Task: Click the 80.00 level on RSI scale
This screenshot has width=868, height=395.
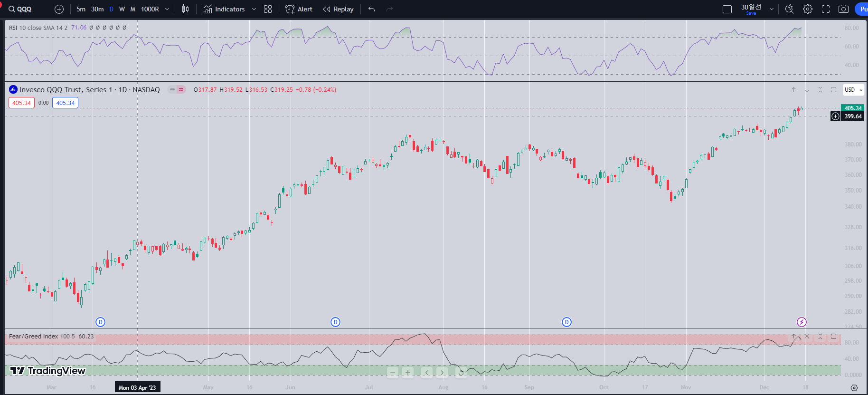Action: 851,28
